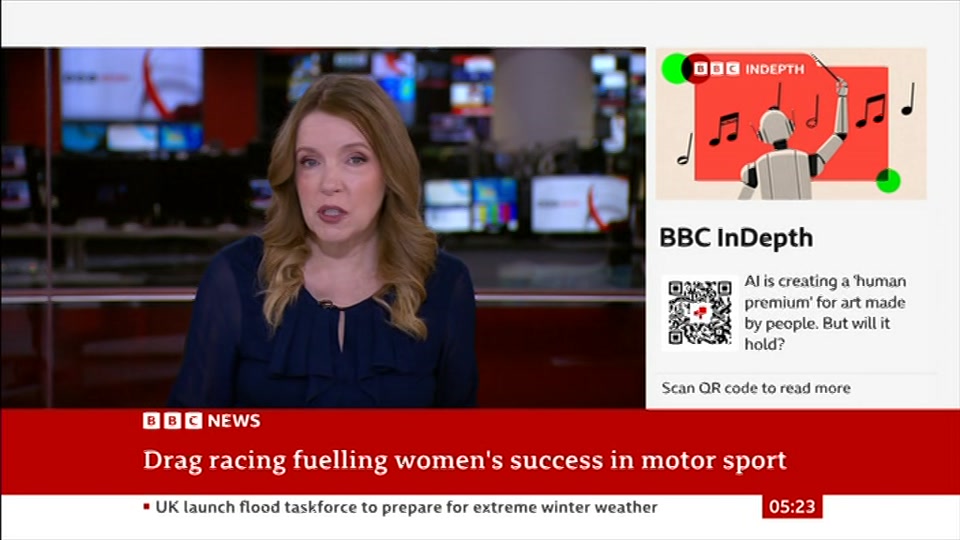960x540 pixels.
Task: Click the 'BBC InDepth' heading
Action: click(736, 238)
